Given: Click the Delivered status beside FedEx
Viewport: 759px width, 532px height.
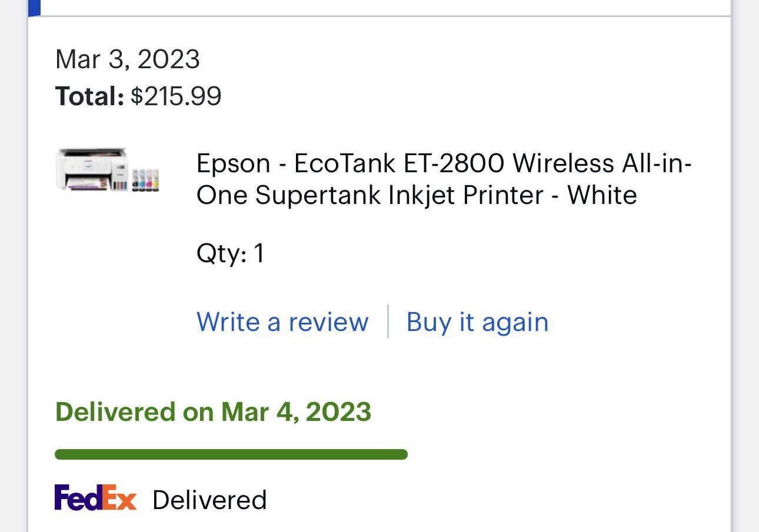Looking at the screenshot, I should pyautogui.click(x=209, y=500).
